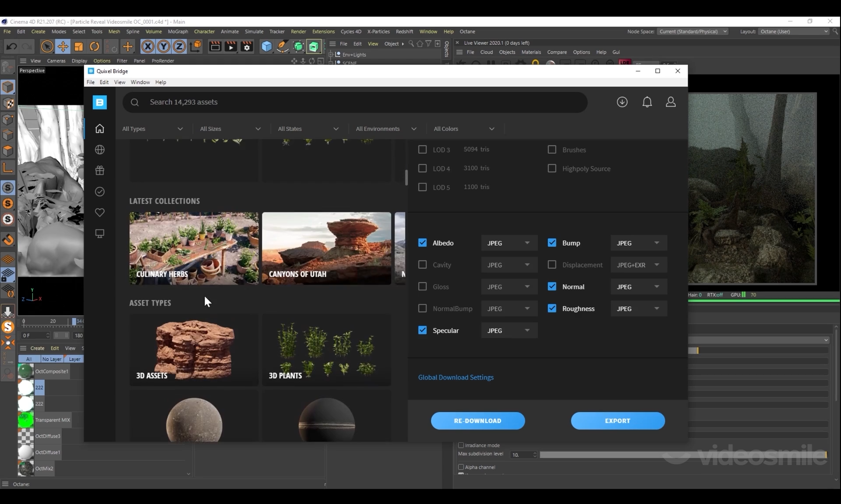Expand the All Environments filter
Image resolution: width=841 pixels, height=504 pixels.
[385, 129]
